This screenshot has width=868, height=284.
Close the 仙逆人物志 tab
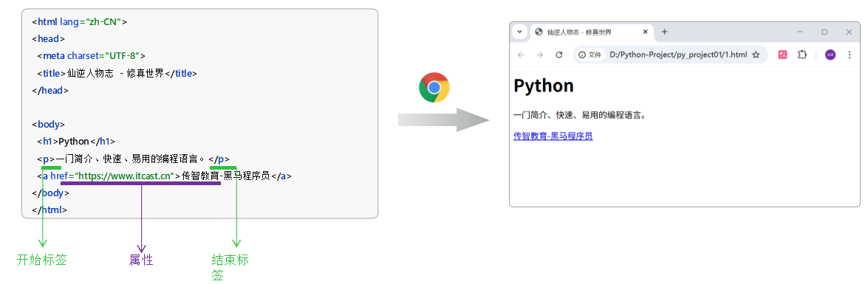pyautogui.click(x=645, y=32)
